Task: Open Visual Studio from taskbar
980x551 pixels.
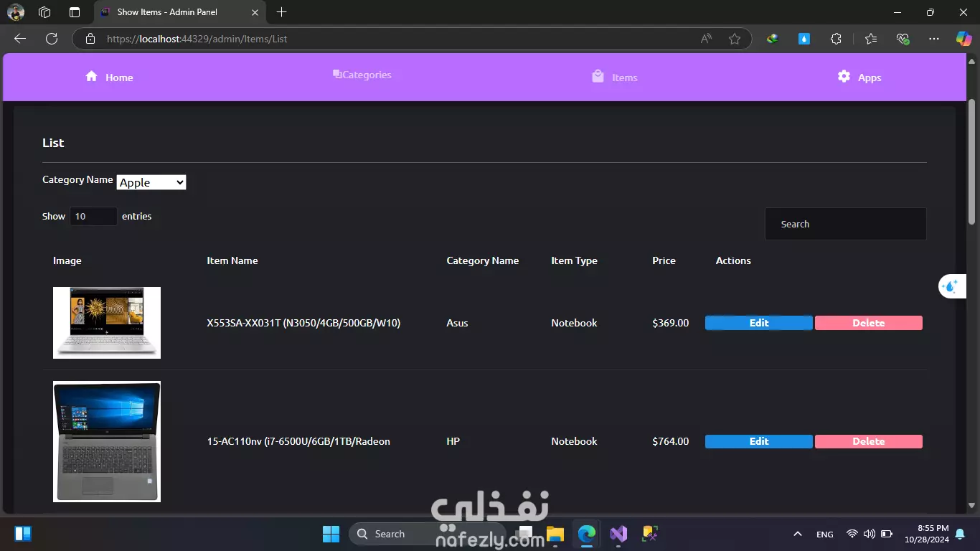Action: coord(618,534)
